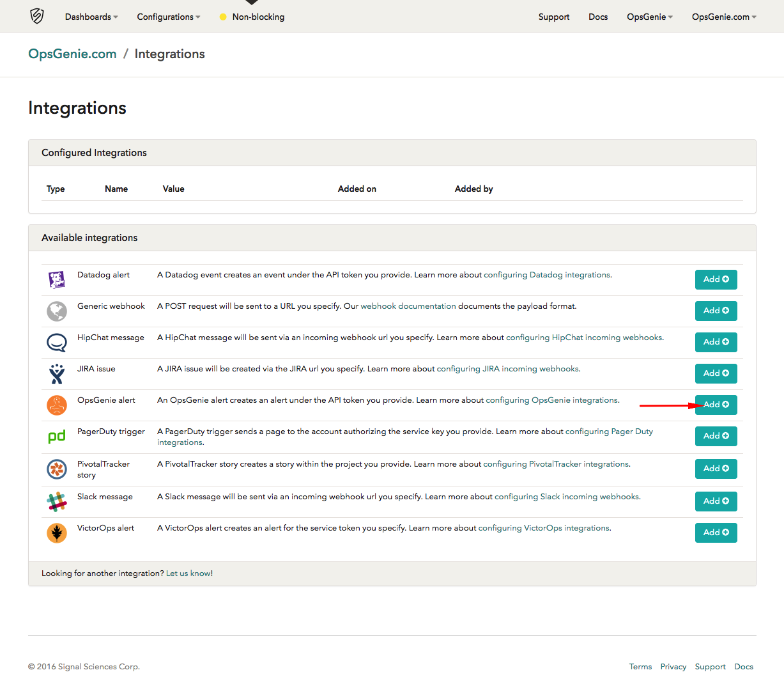Add the PagerDuty trigger integration
Image resolution: width=784 pixels, height=677 pixels.
click(716, 436)
